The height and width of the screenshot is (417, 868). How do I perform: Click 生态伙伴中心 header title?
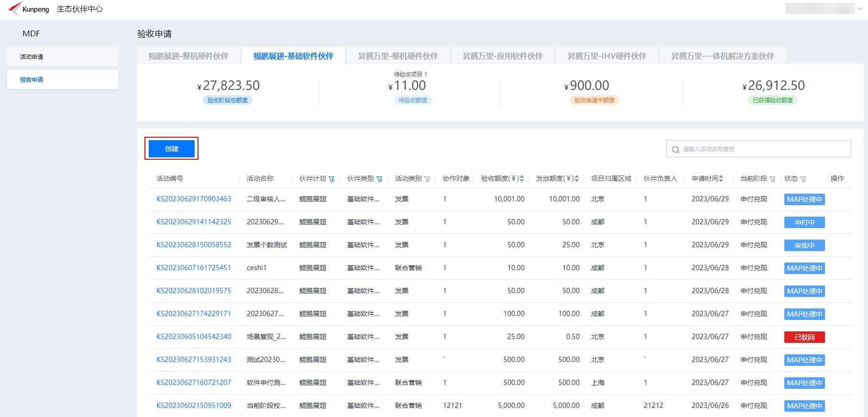[80, 9]
